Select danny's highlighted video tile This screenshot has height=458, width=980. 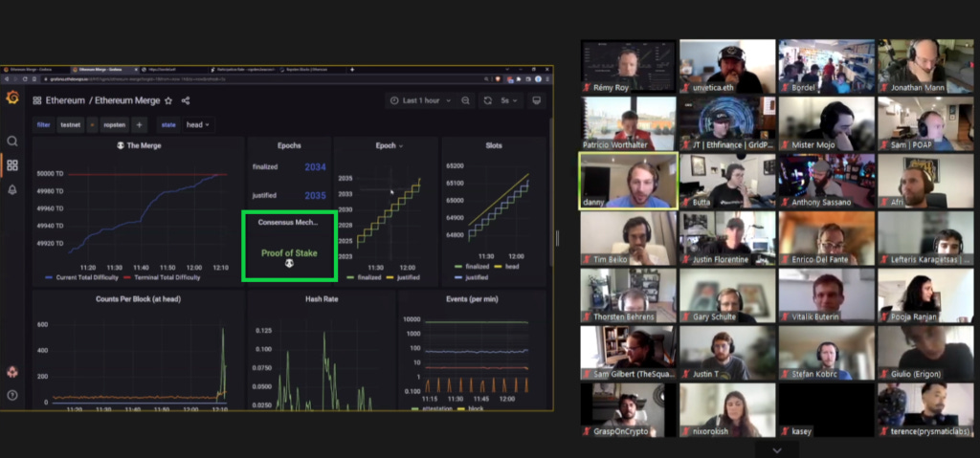[628, 181]
